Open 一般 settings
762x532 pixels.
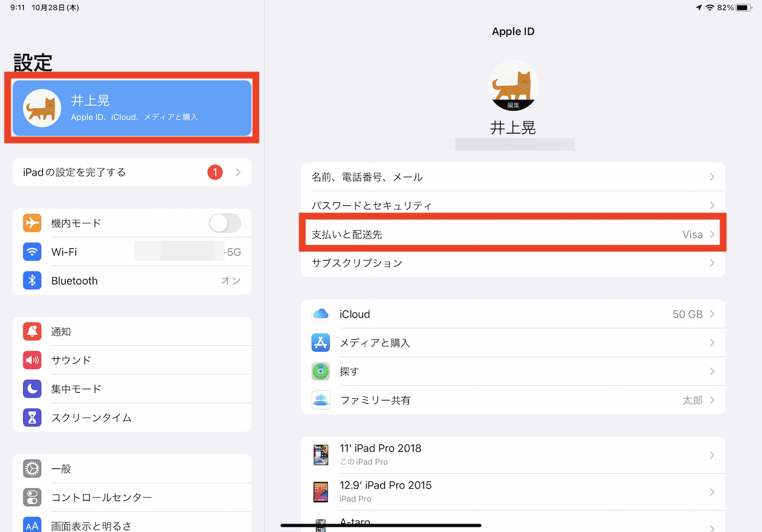(x=132, y=469)
